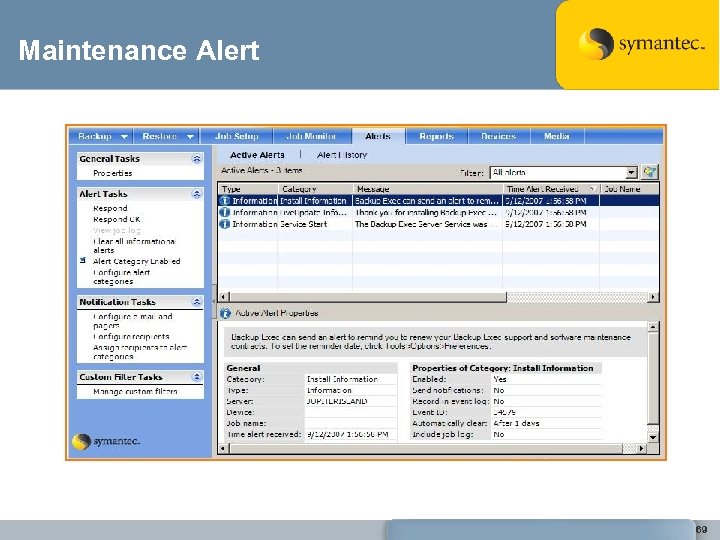This screenshot has width=720, height=540.
Task: Click Configure e-mail and pagers
Action: (x=133, y=321)
